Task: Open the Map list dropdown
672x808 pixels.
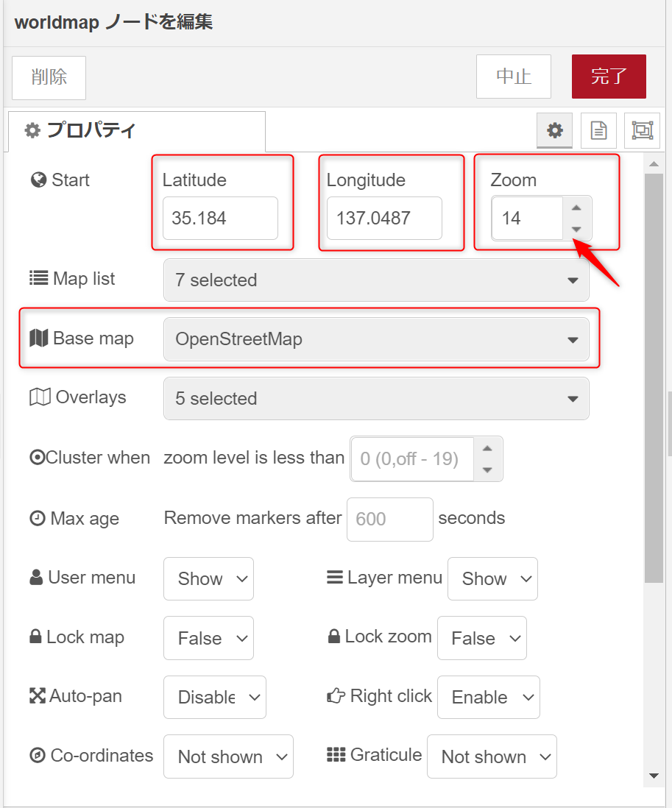Action: (376, 280)
